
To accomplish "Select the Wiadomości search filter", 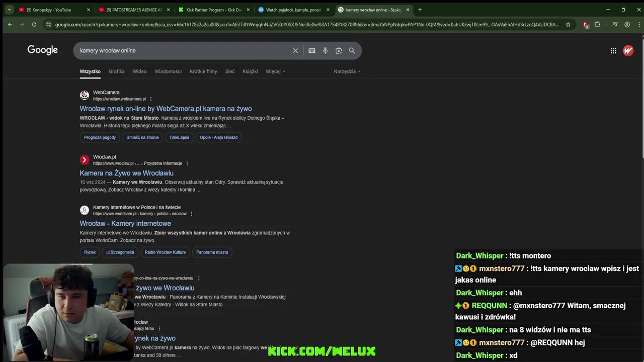I will (x=168, y=71).
